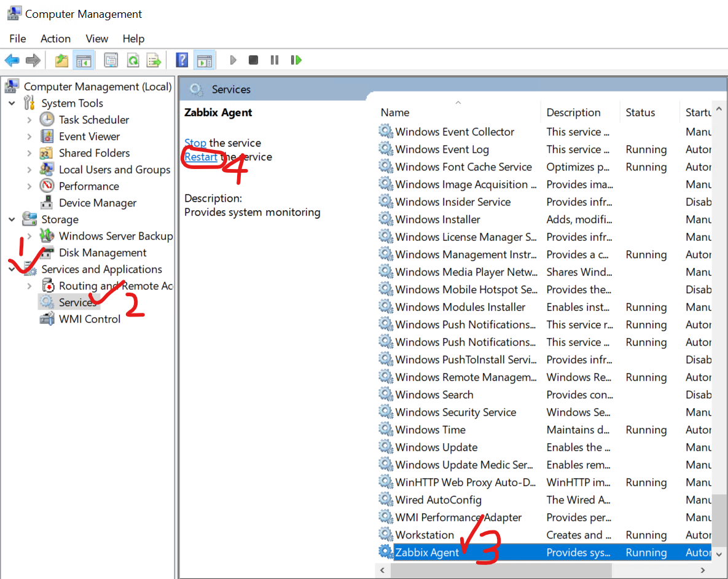The image size is (728, 579).
Task: Collapse the System Tools node
Action: click(x=12, y=103)
